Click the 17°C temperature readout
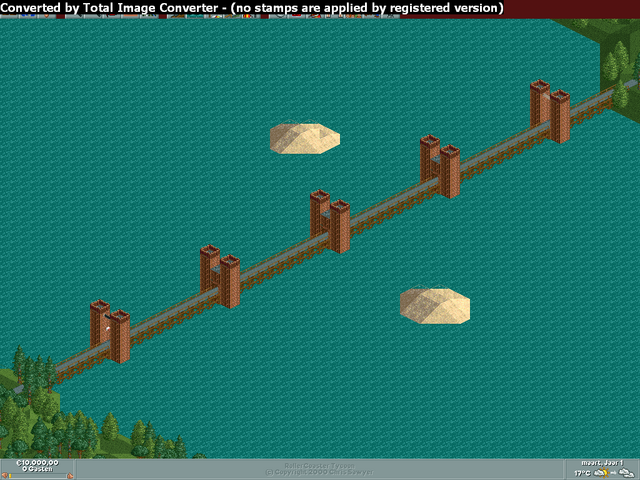The image size is (640, 480). [x=582, y=473]
